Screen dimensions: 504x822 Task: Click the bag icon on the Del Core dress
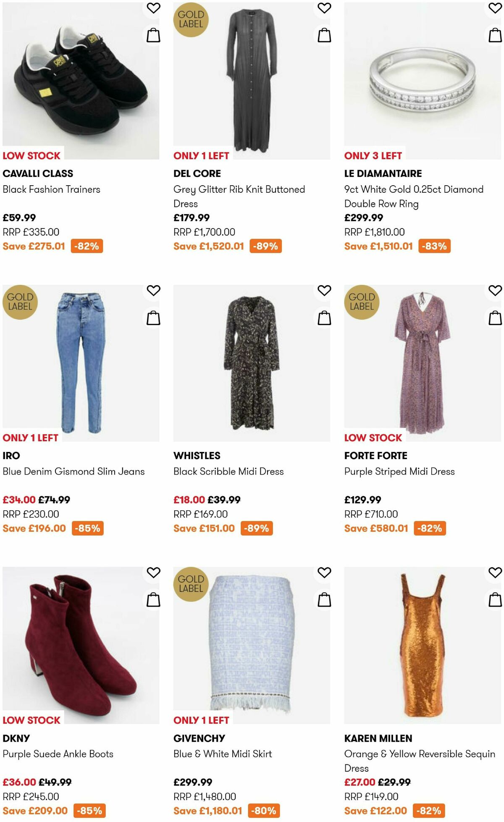tap(324, 35)
